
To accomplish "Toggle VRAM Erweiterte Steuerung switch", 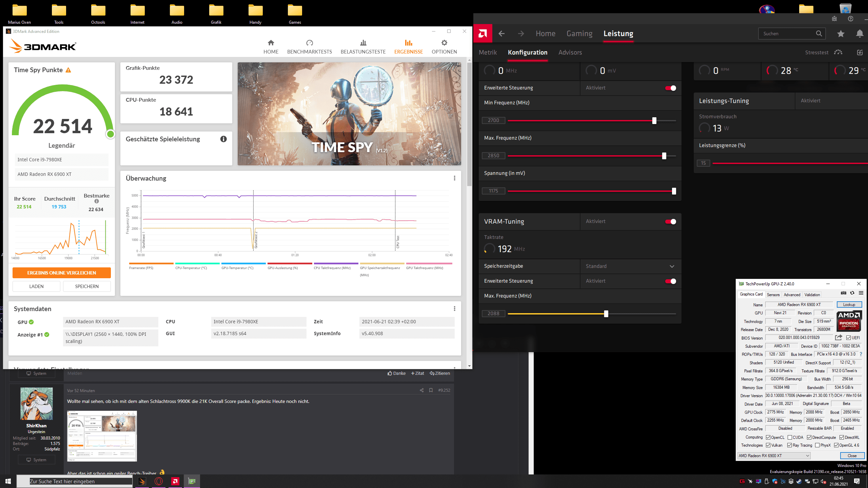I will [670, 281].
